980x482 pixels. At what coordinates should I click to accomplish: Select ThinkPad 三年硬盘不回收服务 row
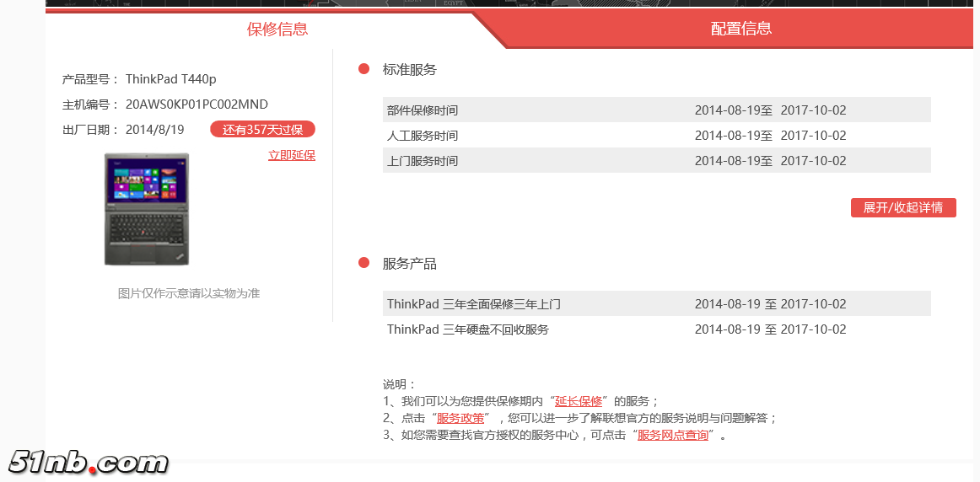point(657,329)
